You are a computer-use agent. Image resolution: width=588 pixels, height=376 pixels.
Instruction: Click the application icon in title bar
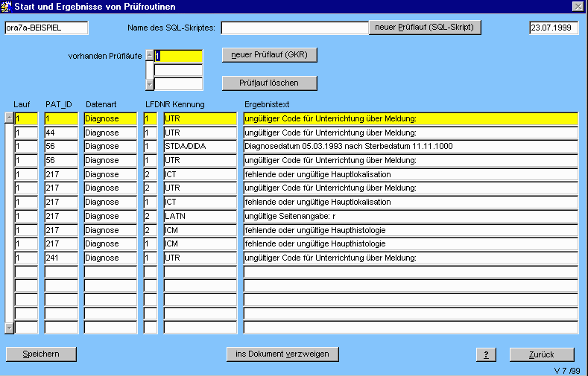(7, 6)
